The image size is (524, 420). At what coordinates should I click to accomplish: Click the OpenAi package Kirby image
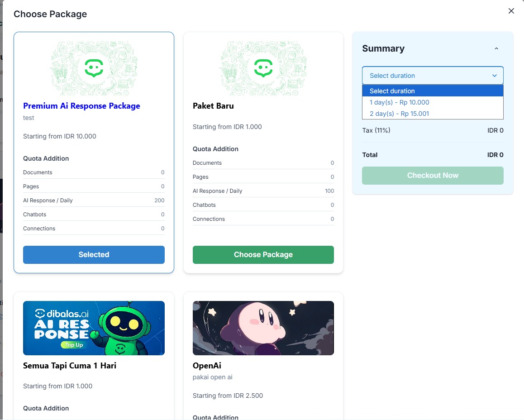tap(263, 328)
